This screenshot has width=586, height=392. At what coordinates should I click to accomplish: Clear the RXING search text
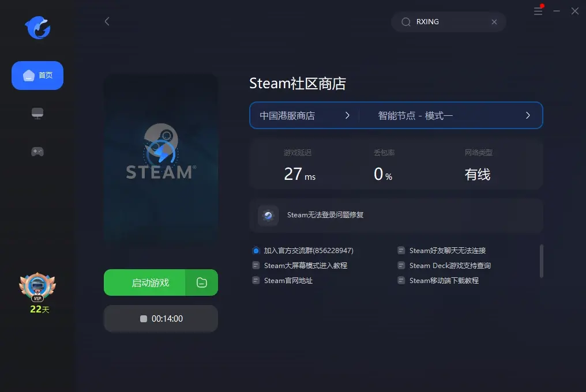[494, 22]
